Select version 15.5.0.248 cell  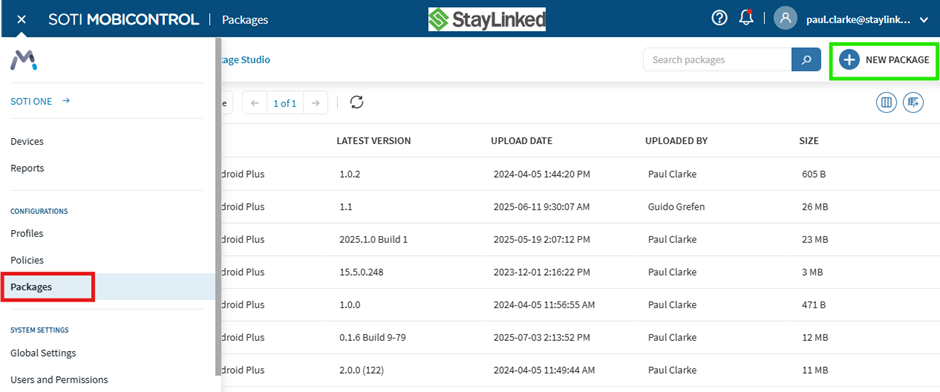[361, 272]
